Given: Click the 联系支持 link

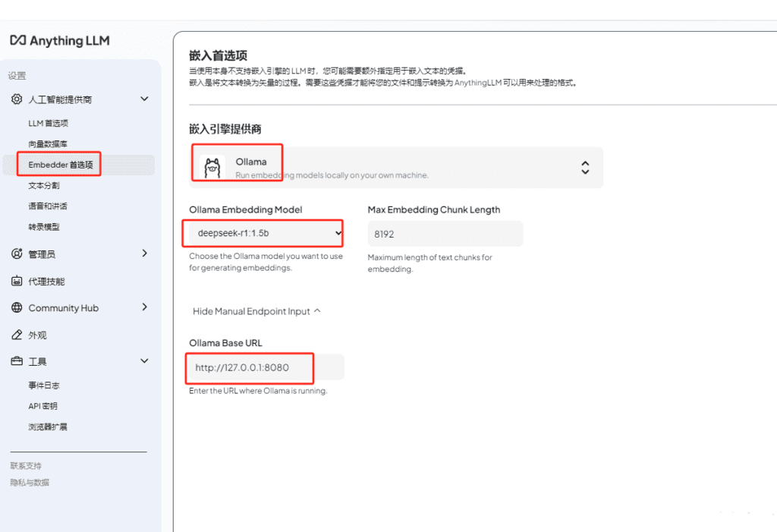Looking at the screenshot, I should click(26, 466).
